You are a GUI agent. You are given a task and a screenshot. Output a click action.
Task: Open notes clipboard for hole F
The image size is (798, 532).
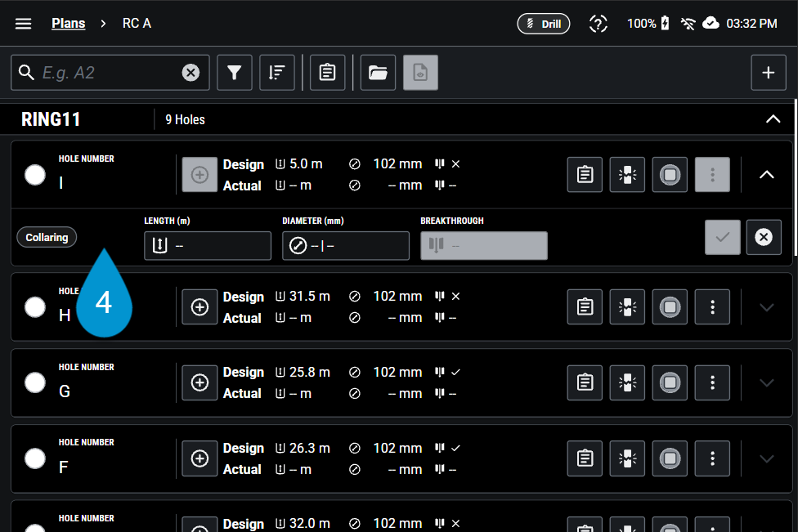coord(585,458)
